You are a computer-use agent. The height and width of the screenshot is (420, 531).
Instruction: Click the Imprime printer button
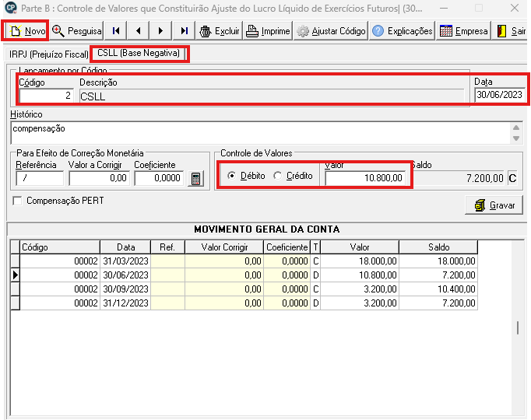click(268, 31)
